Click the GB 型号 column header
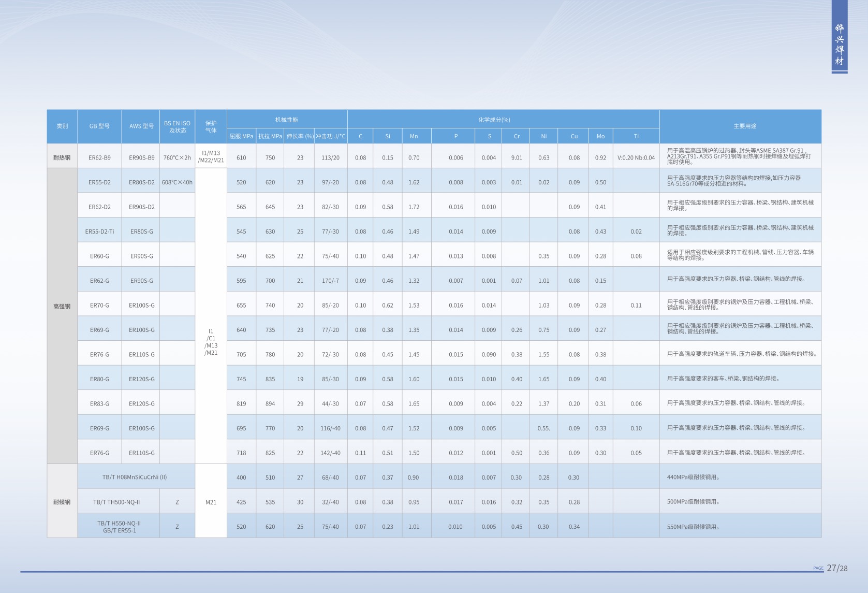868x593 pixels. (x=99, y=126)
